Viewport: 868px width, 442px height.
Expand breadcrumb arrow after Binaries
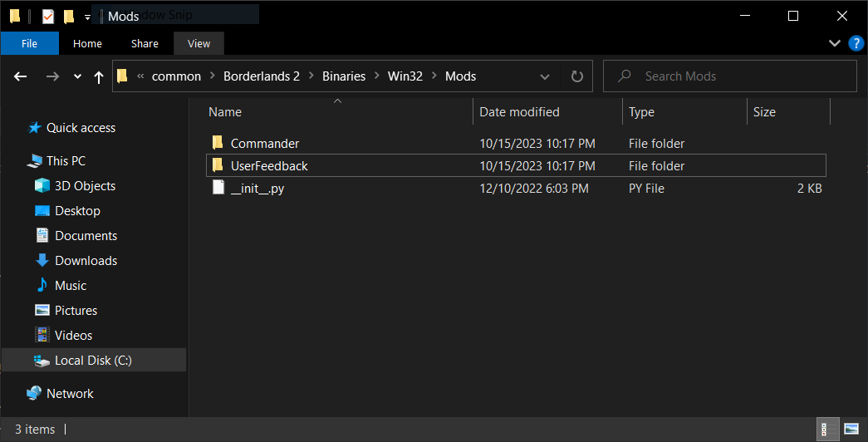(376, 76)
